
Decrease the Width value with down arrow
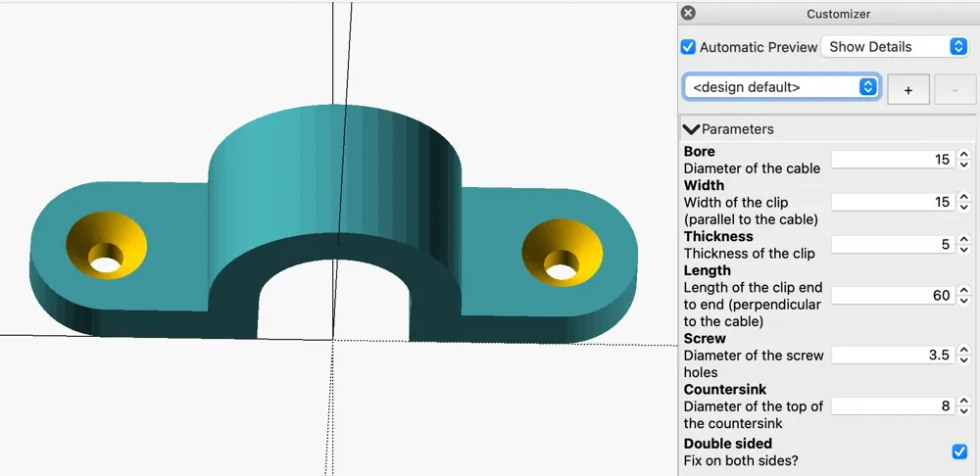(964, 207)
